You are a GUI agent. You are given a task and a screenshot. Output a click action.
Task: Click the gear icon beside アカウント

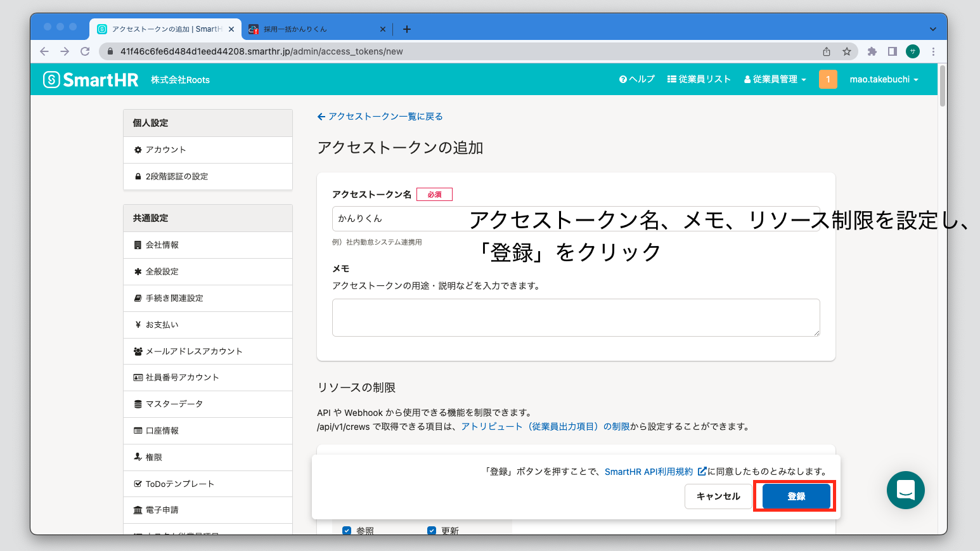pos(138,150)
